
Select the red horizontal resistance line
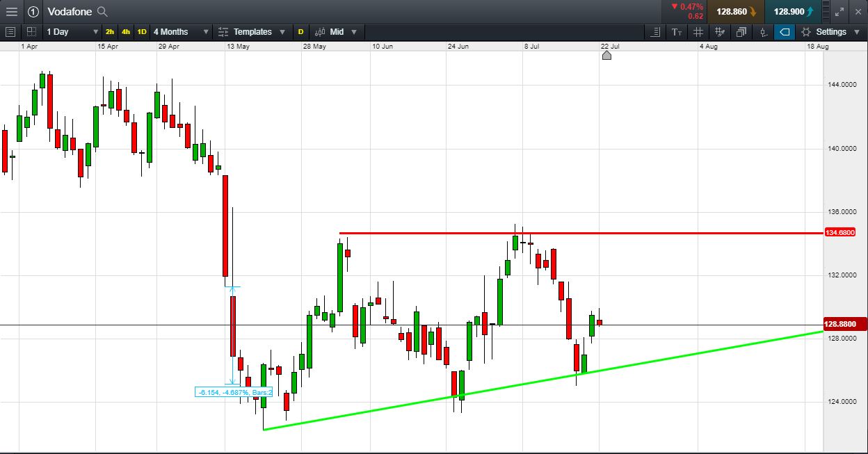[x=581, y=233]
